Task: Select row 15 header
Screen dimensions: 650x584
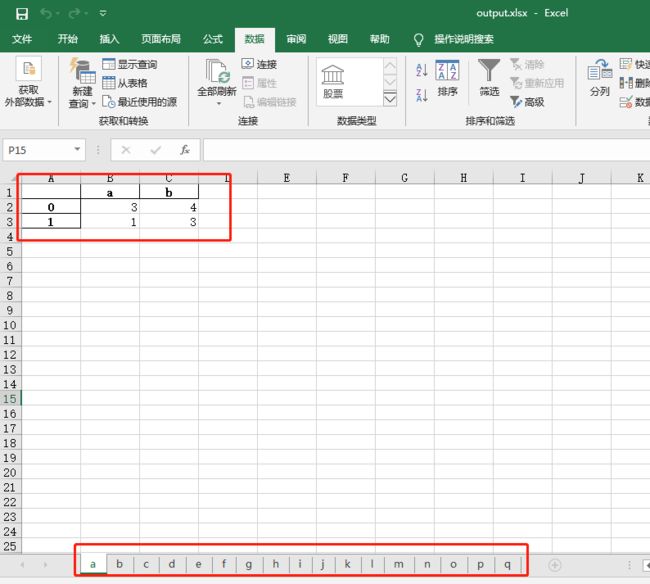Action: (x=10, y=399)
